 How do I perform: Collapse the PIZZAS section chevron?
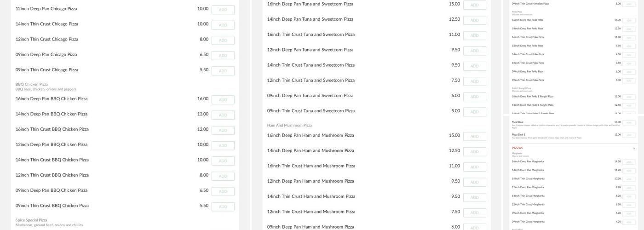[634, 148]
